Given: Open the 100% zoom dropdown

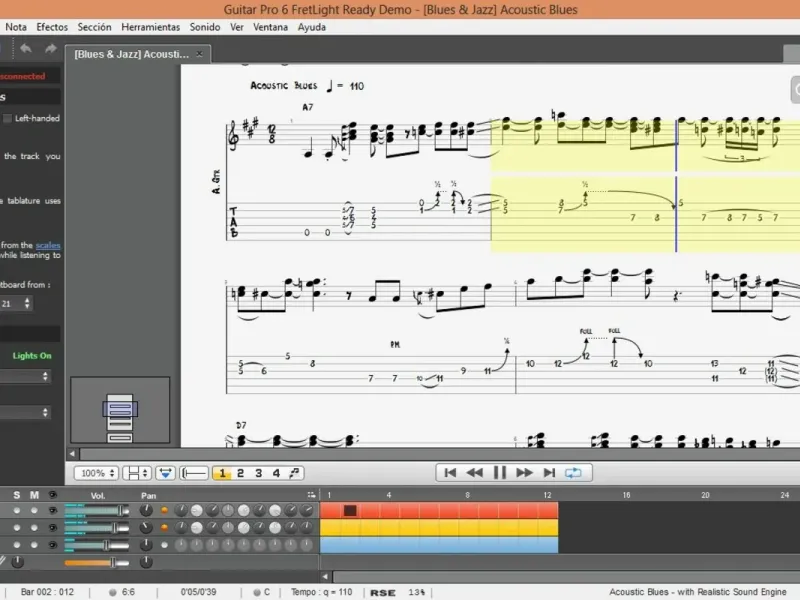Looking at the screenshot, I should pyautogui.click(x=96, y=473).
